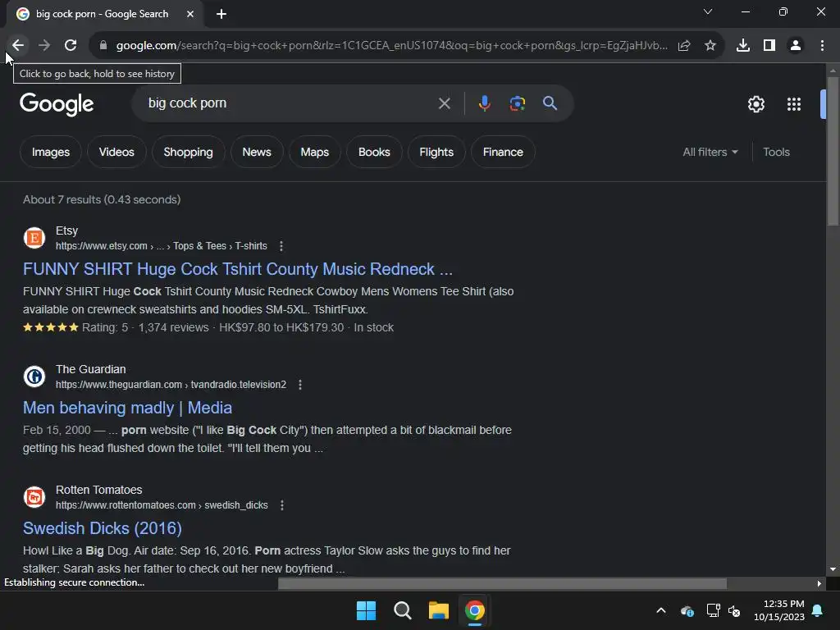Show hidden icons in system tray
840x630 pixels.
[x=661, y=610]
